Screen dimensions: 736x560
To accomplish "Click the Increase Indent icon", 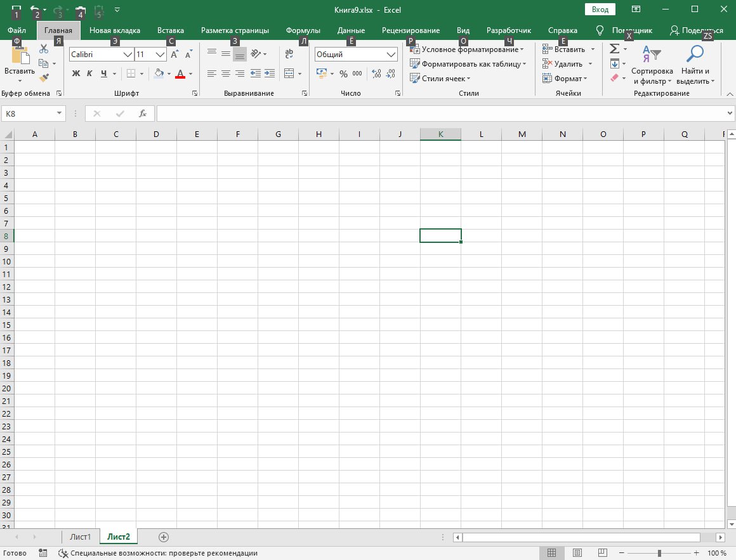I will click(x=270, y=74).
